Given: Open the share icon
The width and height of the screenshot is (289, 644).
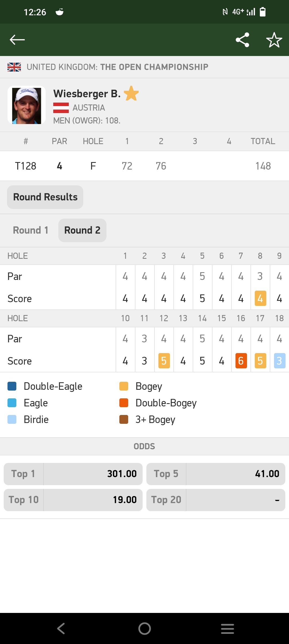Looking at the screenshot, I should click(242, 40).
